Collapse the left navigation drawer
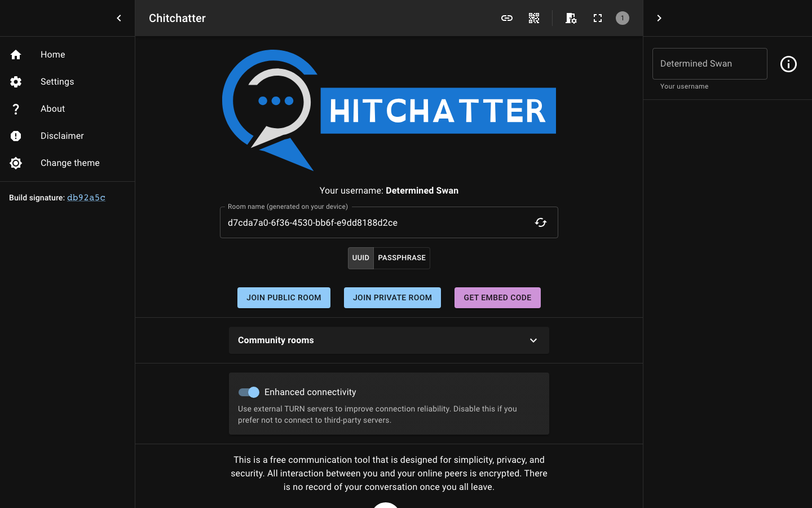 (119, 18)
